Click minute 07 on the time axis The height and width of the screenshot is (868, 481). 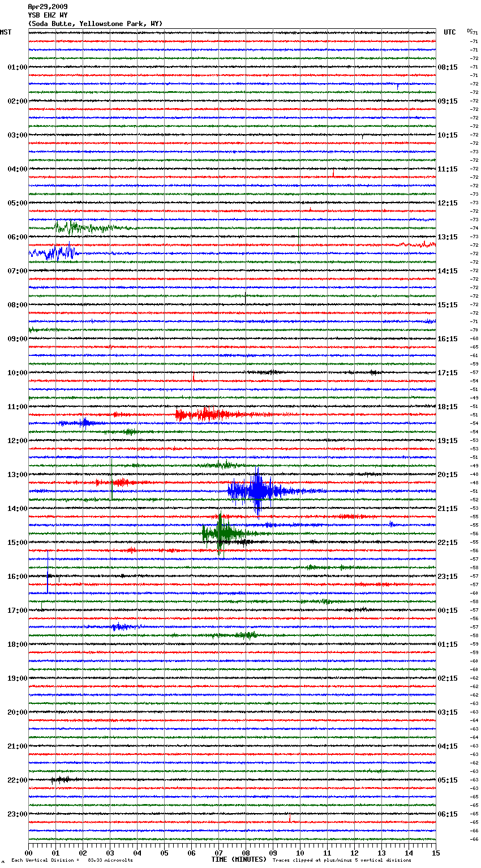pos(218,853)
